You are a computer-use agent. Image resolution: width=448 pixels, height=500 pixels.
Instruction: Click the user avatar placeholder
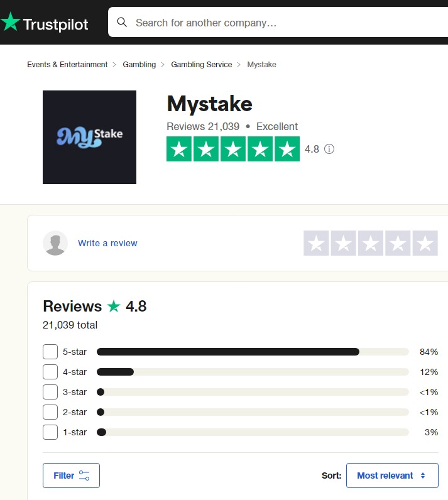[x=55, y=243]
